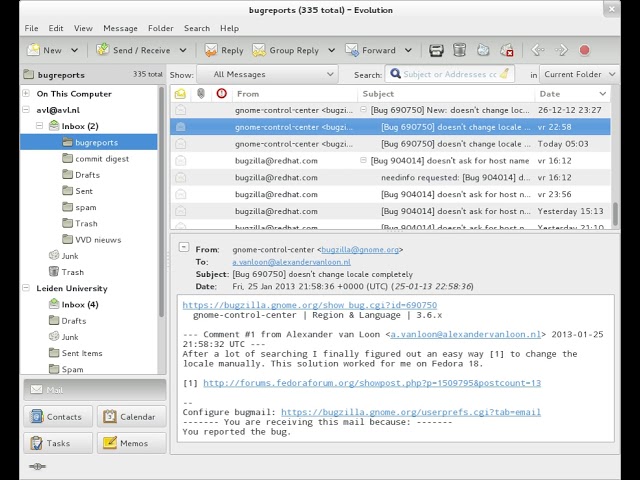Collapse the Bug 904014 message thread
This screenshot has width=640, height=480.
click(x=364, y=160)
